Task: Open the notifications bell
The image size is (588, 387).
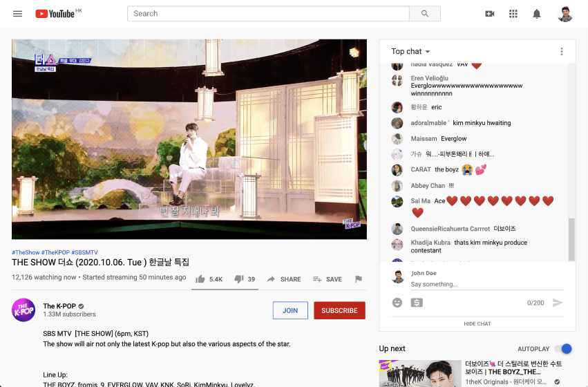Action: [x=537, y=14]
